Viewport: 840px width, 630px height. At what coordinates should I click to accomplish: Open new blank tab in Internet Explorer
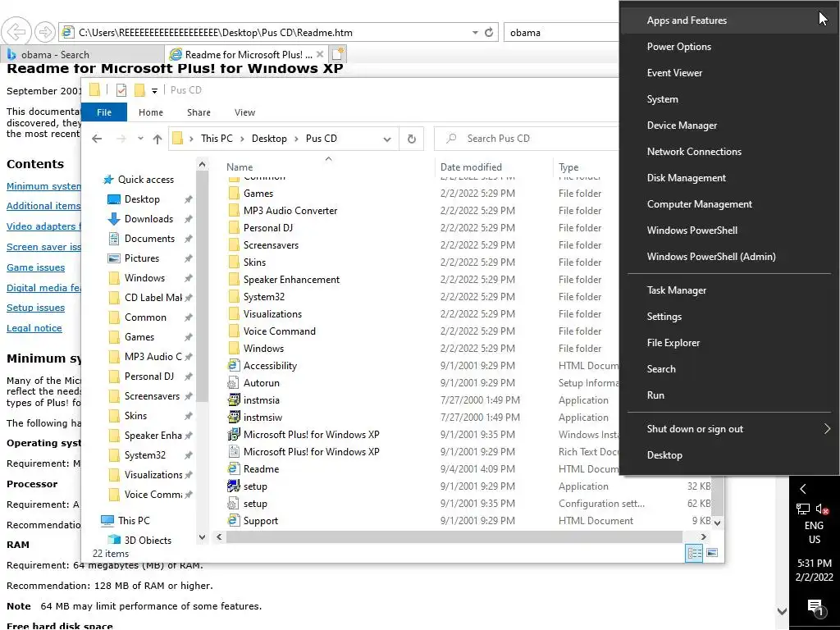click(337, 54)
